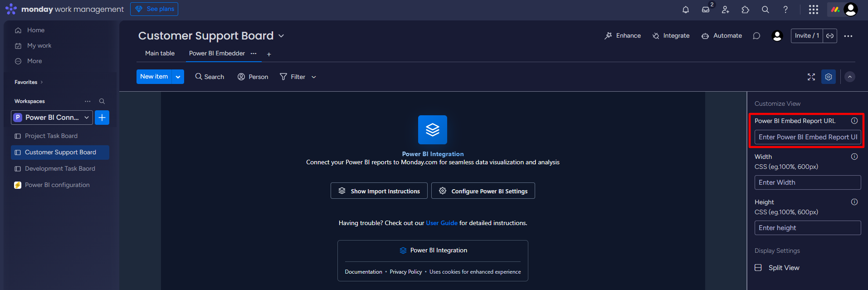Show info for Power BI Embed Report URL
Screen dimensions: 868x290
coord(854,121)
